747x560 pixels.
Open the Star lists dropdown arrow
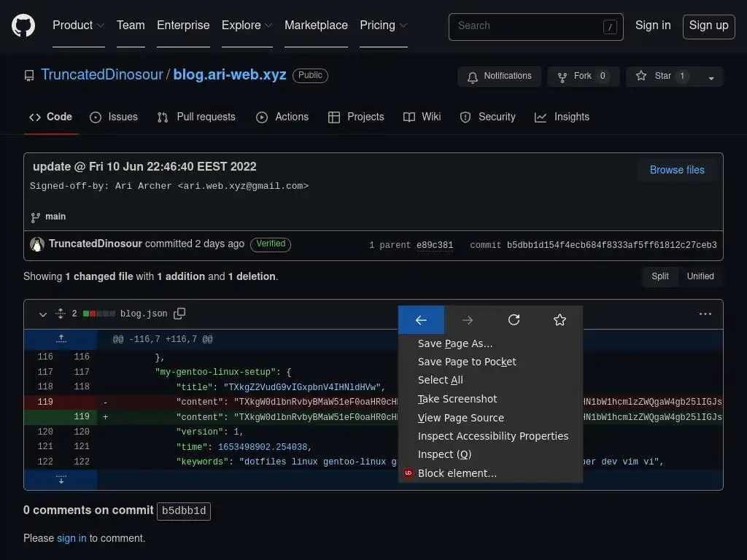[x=711, y=77]
